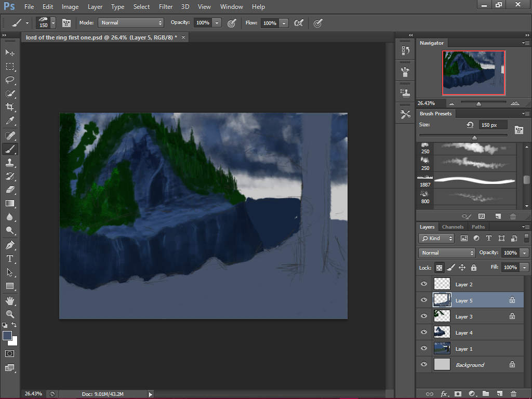Select the Move tool
Viewport: 532px width, 399px height.
(10, 52)
